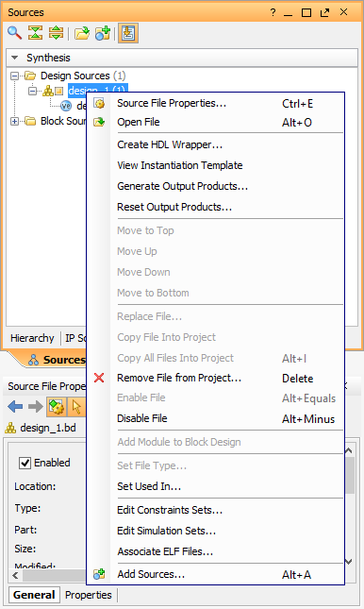This screenshot has width=364, height=609.
Task: Click the back arrow in Source File Properties
Action: 15,407
